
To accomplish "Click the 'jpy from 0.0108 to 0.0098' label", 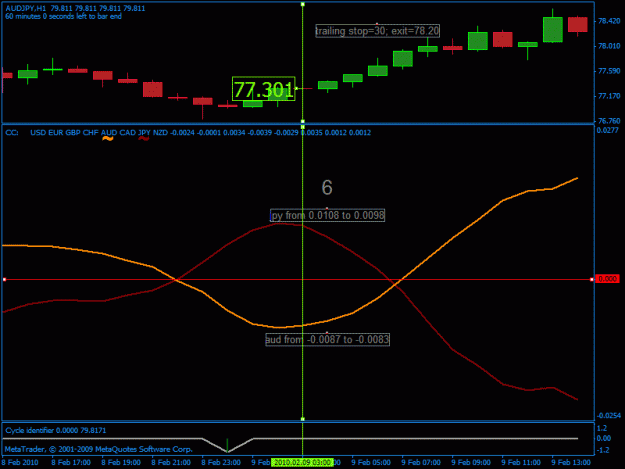I will [327, 215].
